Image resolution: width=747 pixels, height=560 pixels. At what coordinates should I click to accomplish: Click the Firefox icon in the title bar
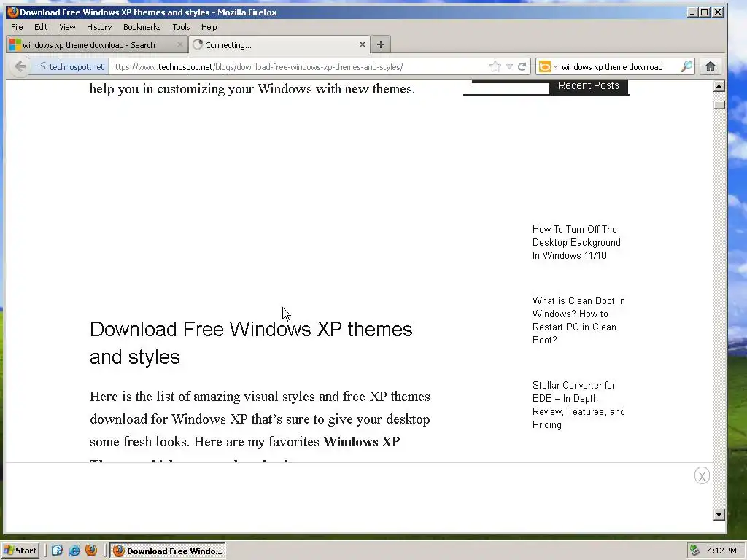[x=13, y=12]
